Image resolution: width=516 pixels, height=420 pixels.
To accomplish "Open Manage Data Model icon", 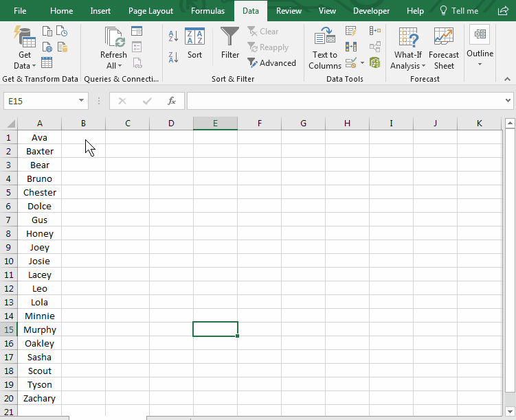I will 375,62.
